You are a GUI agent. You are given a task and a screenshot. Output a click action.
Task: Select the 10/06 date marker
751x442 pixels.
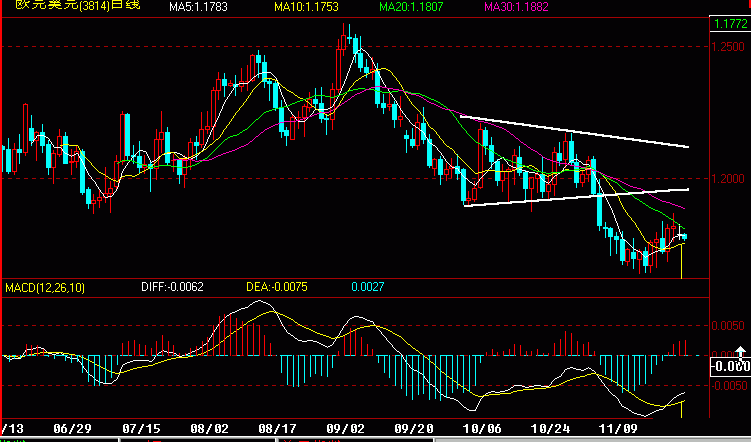pyautogui.click(x=482, y=428)
